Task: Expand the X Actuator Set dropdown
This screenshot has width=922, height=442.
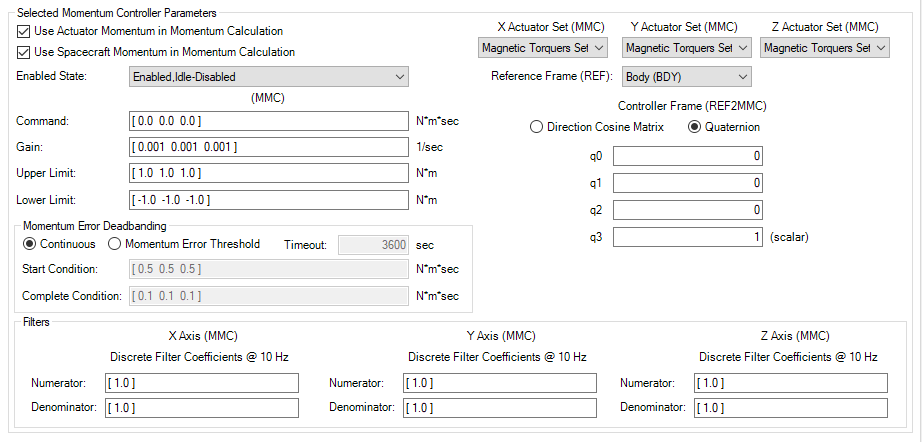Action: coord(542,47)
